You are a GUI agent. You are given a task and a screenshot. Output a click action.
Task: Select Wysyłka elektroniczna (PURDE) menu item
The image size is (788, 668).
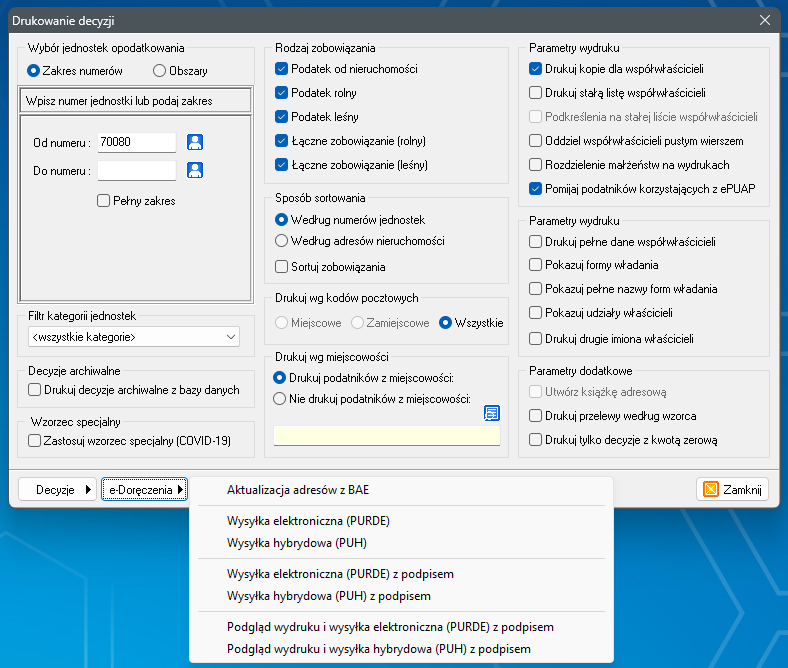point(308,521)
